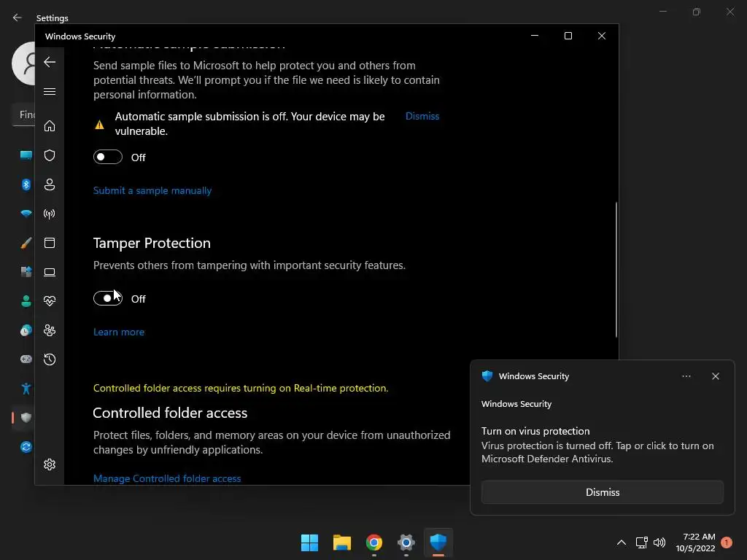
Task: Open the Windows Security hamburger menu
Action: (x=50, y=91)
